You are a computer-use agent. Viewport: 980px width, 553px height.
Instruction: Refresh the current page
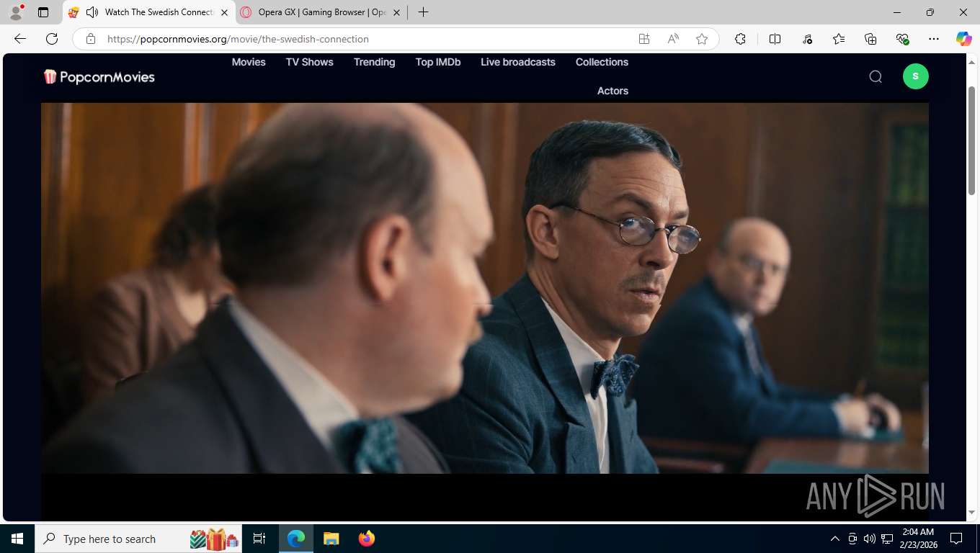(x=52, y=39)
